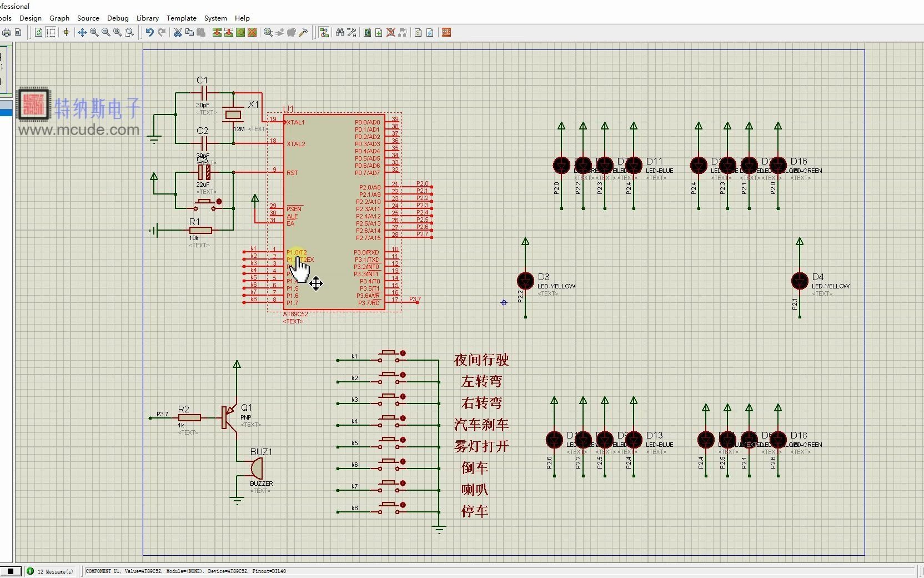This screenshot has height=578, width=924.
Task: Open the Graph menu
Action: click(59, 18)
